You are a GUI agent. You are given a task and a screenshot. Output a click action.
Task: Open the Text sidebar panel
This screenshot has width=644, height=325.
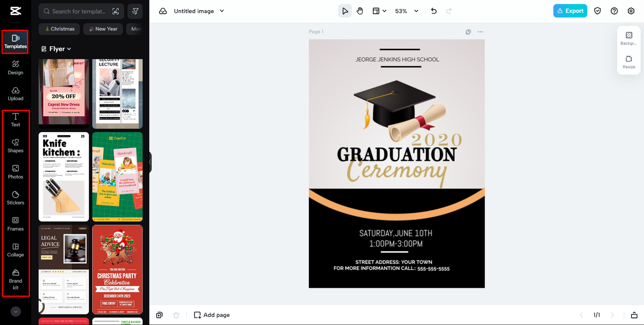pyautogui.click(x=16, y=120)
